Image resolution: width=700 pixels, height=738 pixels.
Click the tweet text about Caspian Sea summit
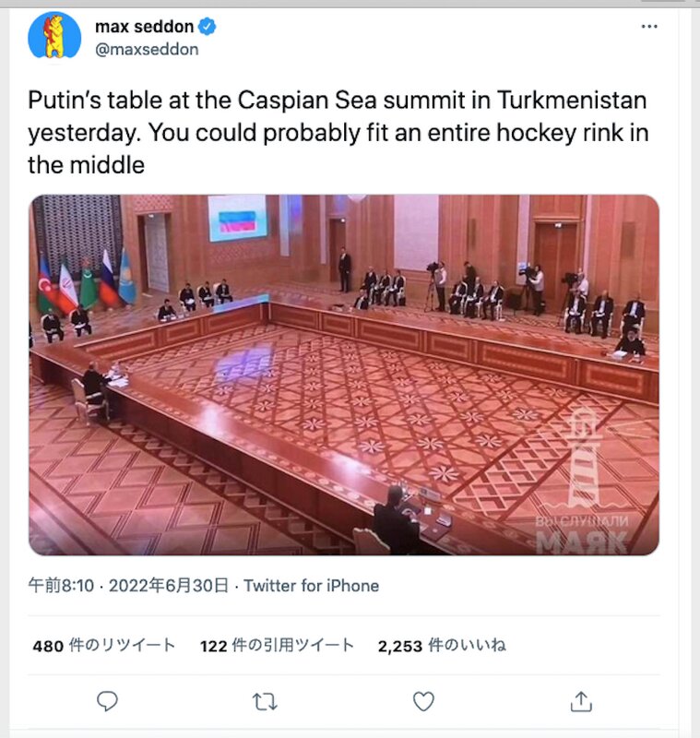pos(338,132)
